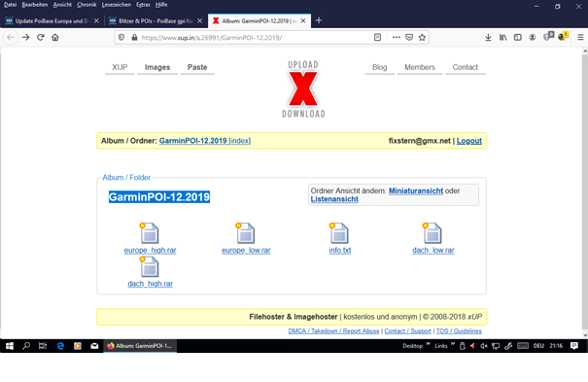Open the downloads panel
The image size is (588, 382).
[488, 37]
